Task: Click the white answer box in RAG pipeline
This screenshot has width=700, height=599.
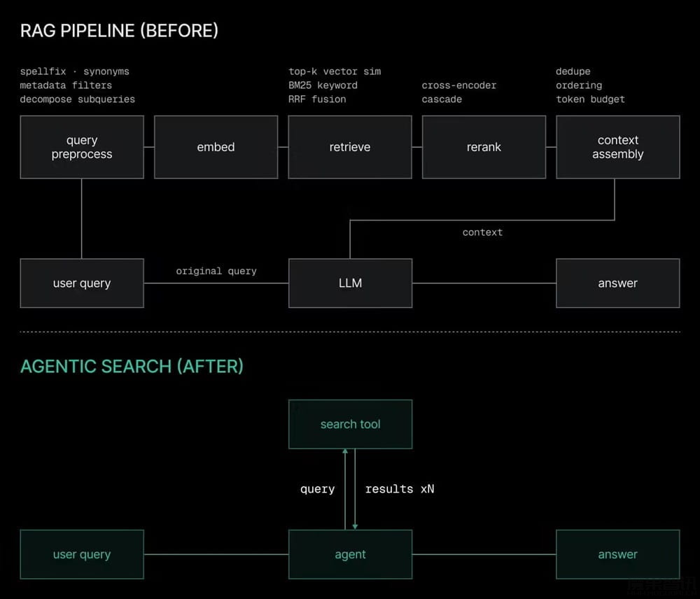Action: tap(618, 283)
